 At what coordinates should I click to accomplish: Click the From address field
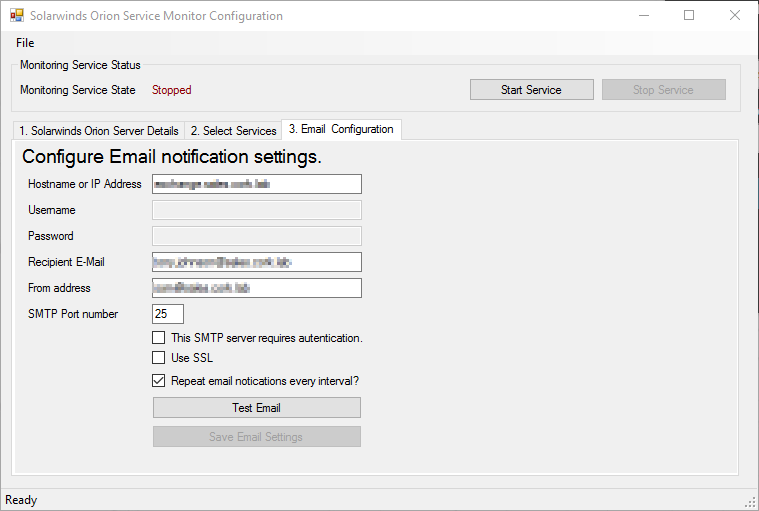tap(257, 288)
